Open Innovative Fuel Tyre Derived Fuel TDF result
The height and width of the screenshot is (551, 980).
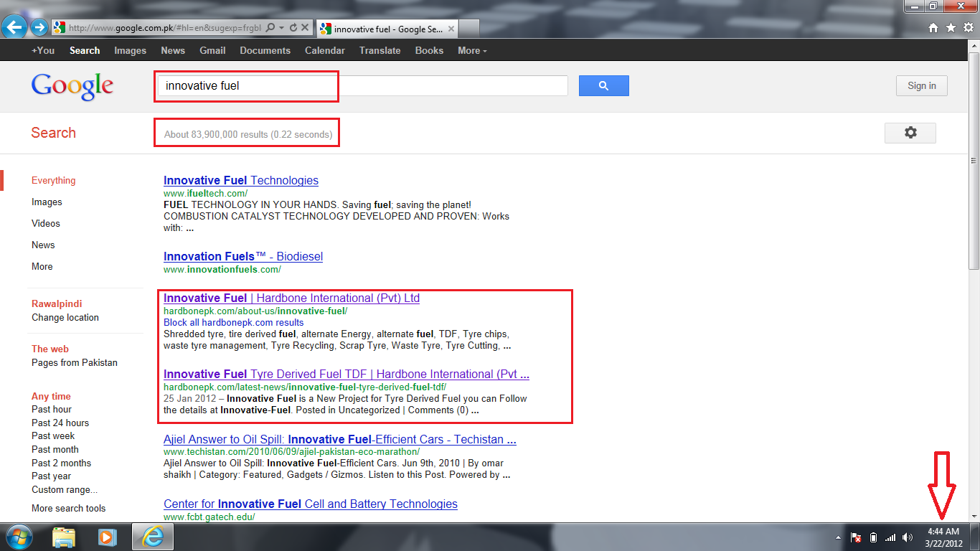pyautogui.click(x=347, y=375)
